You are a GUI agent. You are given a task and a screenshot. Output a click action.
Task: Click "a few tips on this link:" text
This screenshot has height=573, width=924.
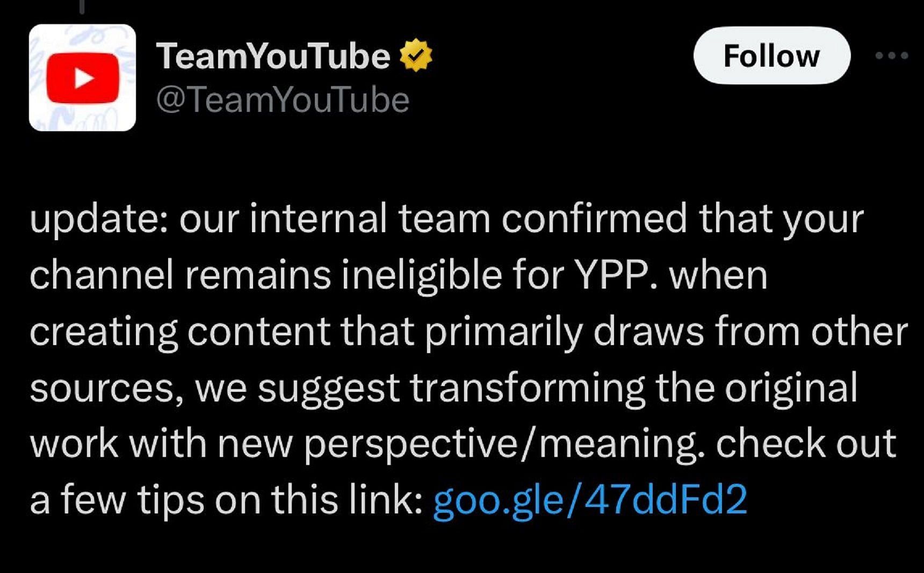pos(226,499)
